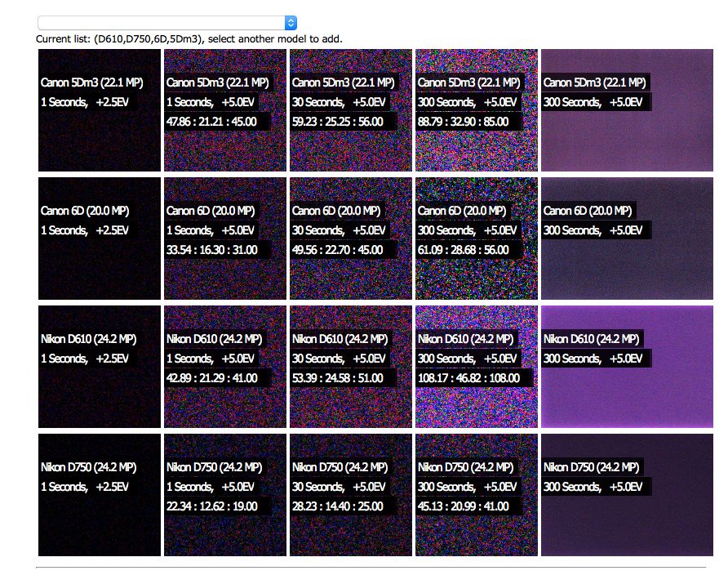Click the value '59.23 : 25.25 : 56.00'
Image resolution: width=728 pixels, height=575 pixels.
click(x=338, y=122)
